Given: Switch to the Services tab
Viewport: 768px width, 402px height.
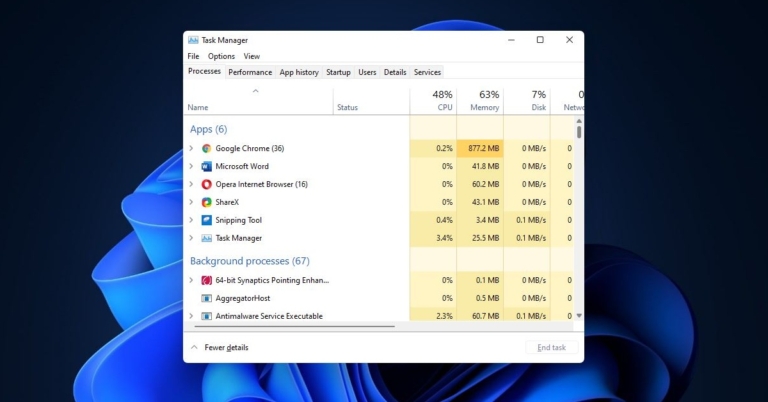Looking at the screenshot, I should tap(427, 72).
